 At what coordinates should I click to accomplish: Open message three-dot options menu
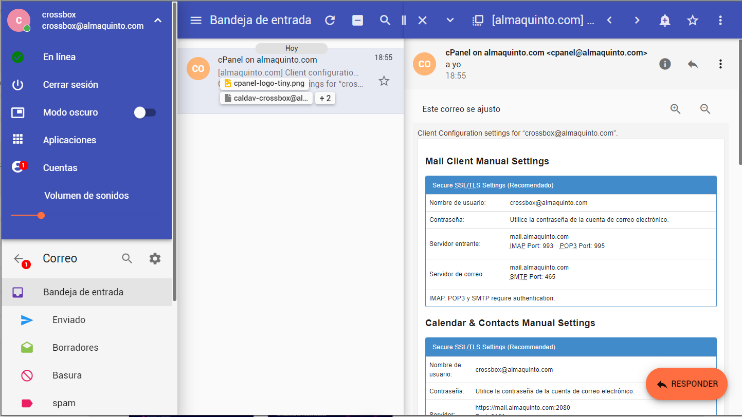[720, 64]
